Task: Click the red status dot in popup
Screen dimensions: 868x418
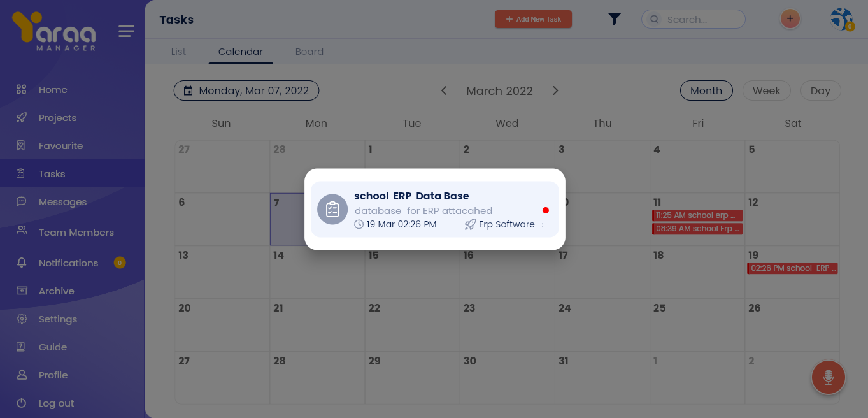Action: pos(546,210)
